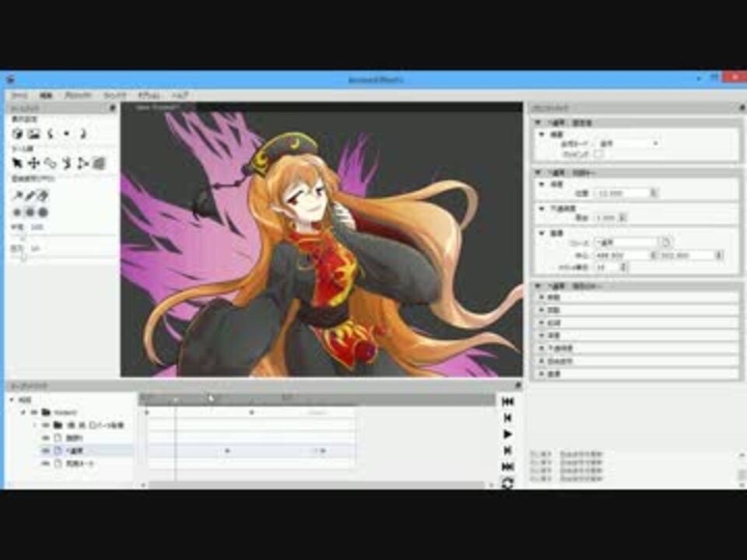The width and height of the screenshot is (747, 560).
Task: Pick the medium brush hardness circle
Action: (30, 212)
